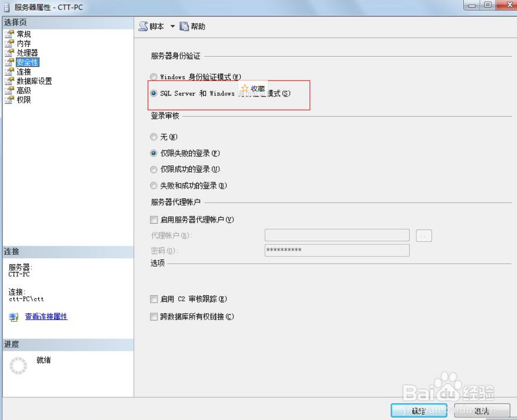Click the 密码 password field
This screenshot has height=420, width=517.
coord(337,250)
